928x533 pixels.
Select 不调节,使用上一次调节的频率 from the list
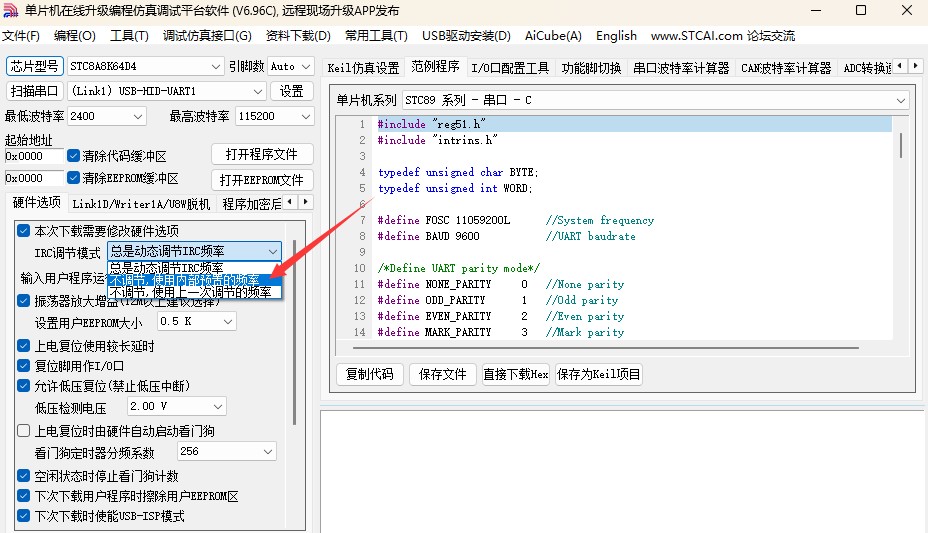pos(189,292)
